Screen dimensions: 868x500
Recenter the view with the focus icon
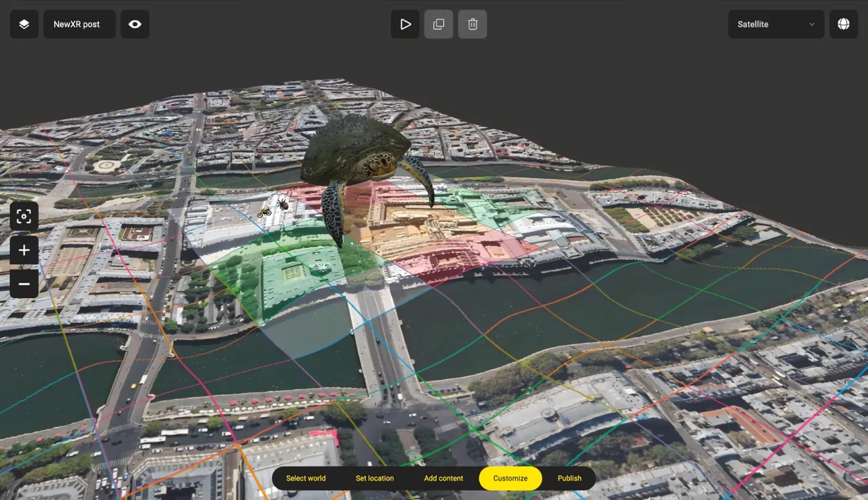coord(24,217)
